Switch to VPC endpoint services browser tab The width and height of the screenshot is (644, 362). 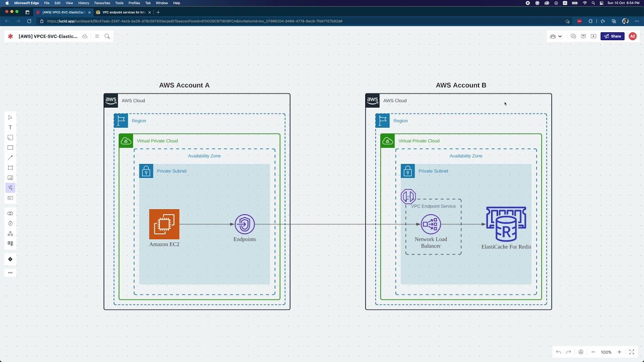pos(123,12)
